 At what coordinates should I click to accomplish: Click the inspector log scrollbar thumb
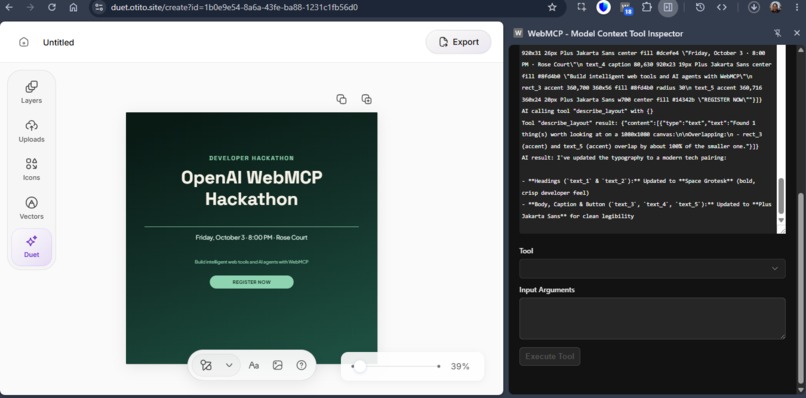click(x=781, y=196)
